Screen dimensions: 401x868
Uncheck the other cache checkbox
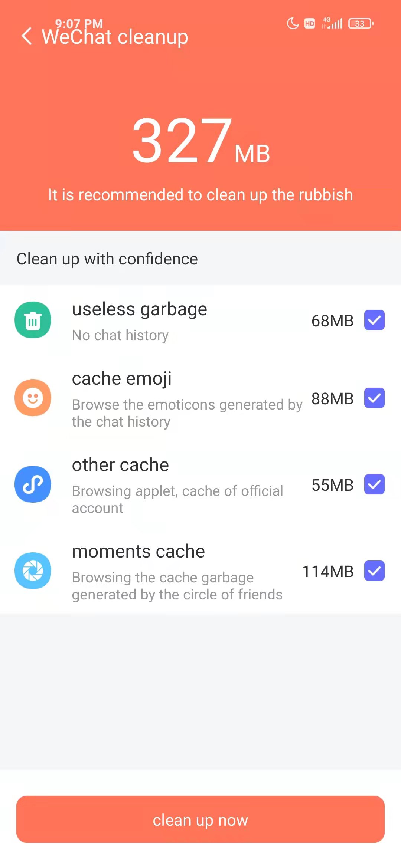tap(374, 484)
